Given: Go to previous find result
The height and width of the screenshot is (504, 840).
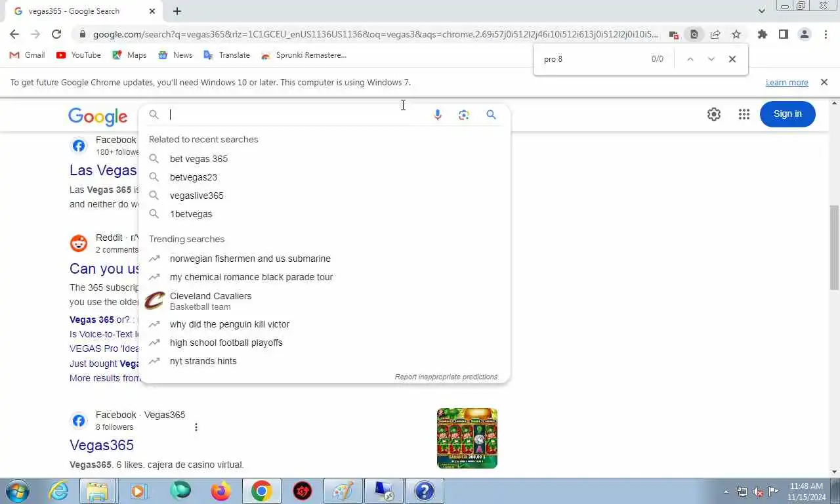Looking at the screenshot, I should 690,59.
